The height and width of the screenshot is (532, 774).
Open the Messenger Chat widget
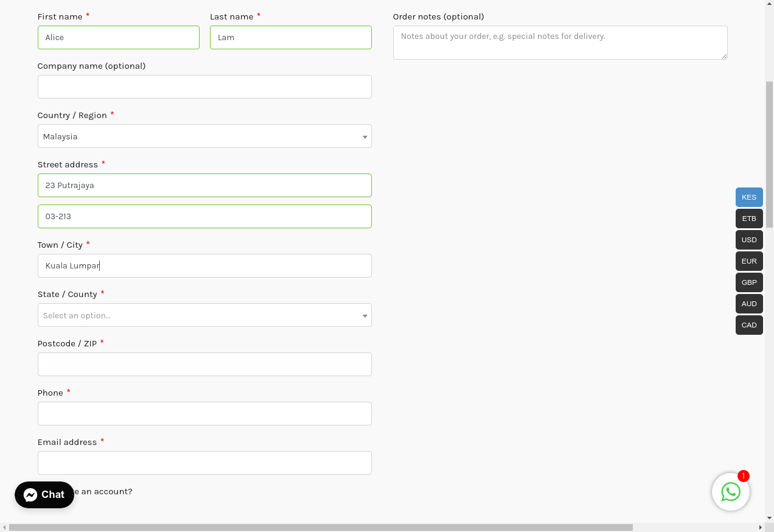point(44,495)
